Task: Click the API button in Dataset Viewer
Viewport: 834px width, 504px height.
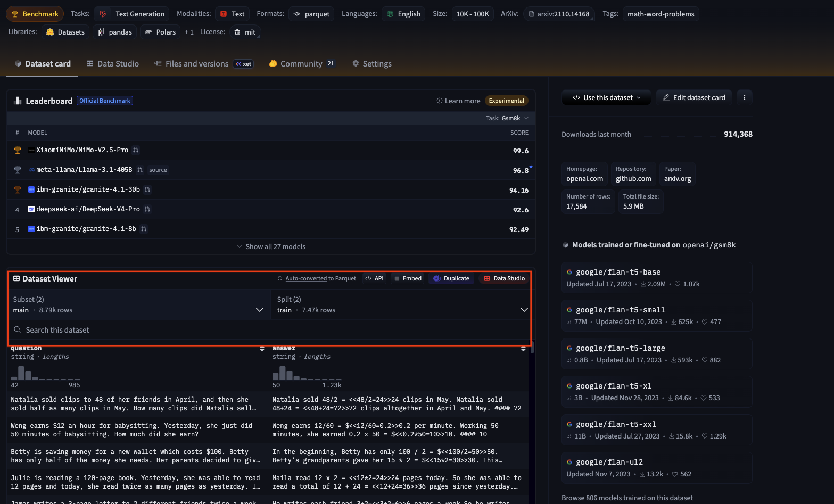Action: coord(374,278)
